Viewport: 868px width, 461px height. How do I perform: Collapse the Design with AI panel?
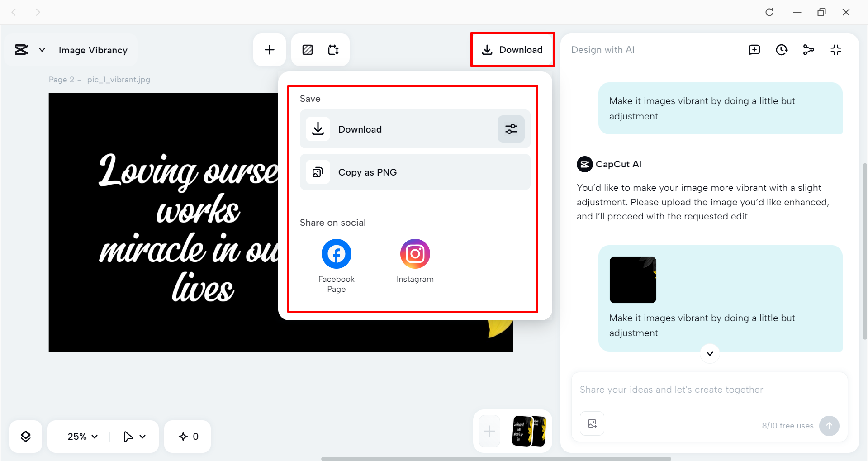pyautogui.click(x=836, y=50)
